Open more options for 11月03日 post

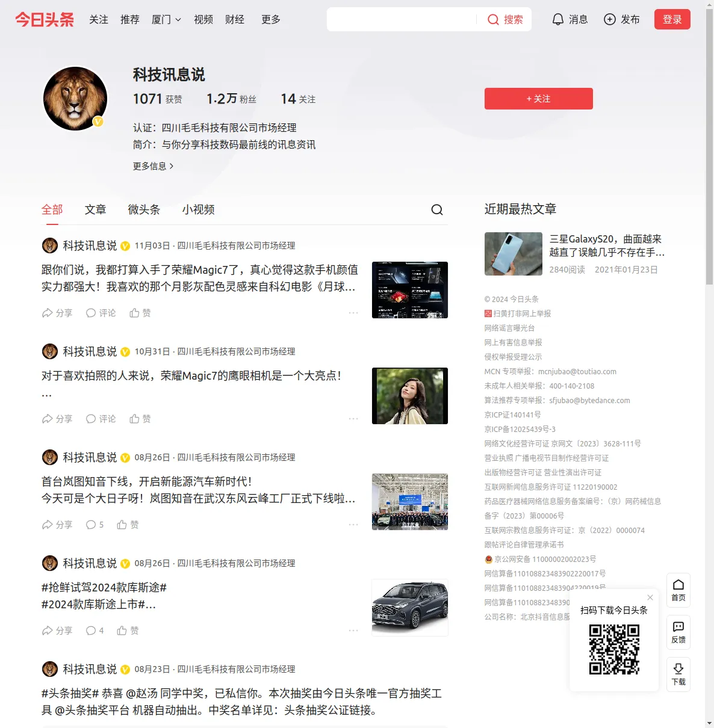pyautogui.click(x=353, y=313)
